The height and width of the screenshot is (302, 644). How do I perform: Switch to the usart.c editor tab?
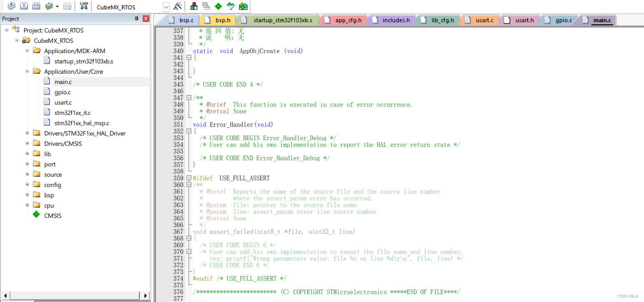[x=479, y=20]
